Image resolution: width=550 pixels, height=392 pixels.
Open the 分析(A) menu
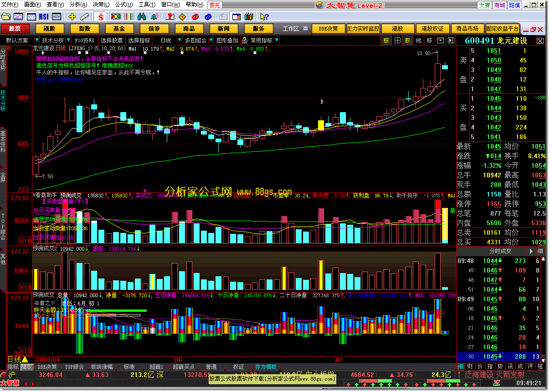click(78, 5)
